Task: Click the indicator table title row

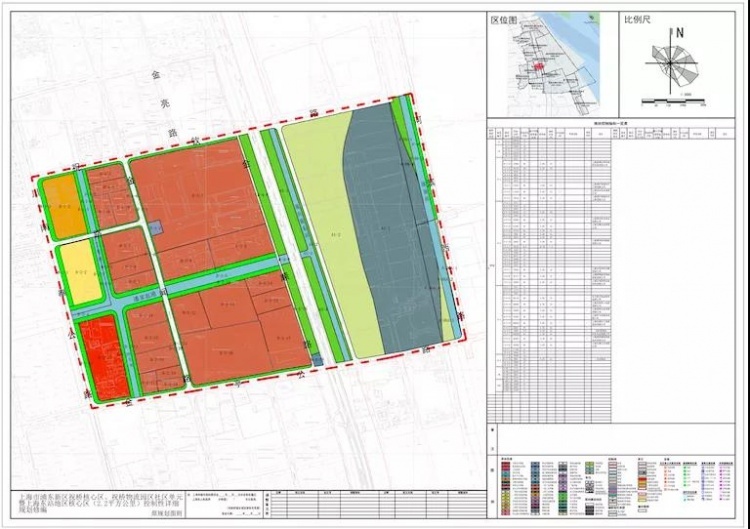Action: pyautogui.click(x=611, y=123)
